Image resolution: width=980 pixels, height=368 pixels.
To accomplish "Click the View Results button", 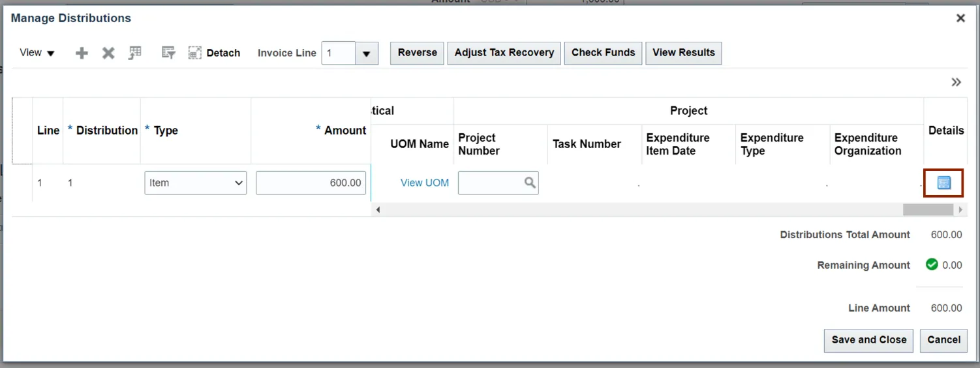I will tap(684, 53).
